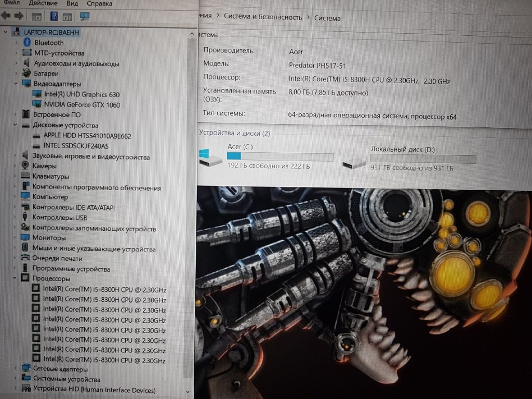
Task: Click the Back arrow in Device Manager toolbar
Action: tap(6, 16)
